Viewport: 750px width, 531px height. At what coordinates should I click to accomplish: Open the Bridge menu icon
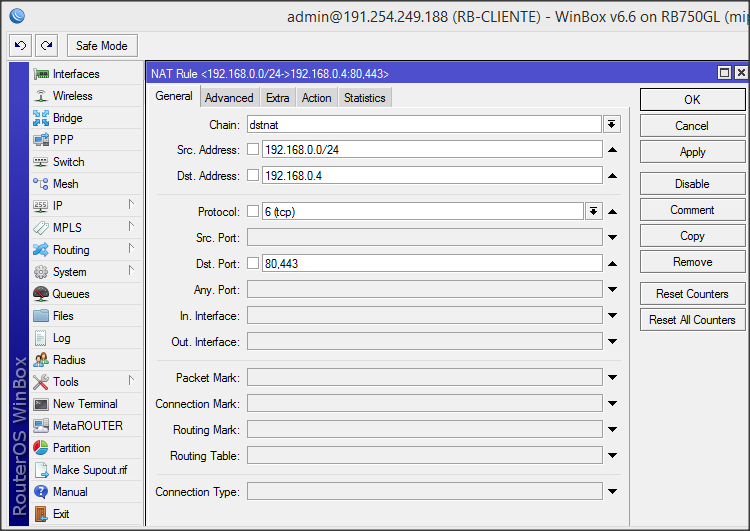[41, 118]
